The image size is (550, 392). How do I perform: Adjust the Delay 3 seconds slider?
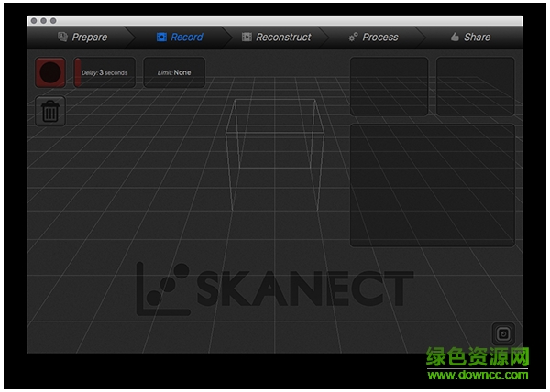pyautogui.click(x=104, y=72)
